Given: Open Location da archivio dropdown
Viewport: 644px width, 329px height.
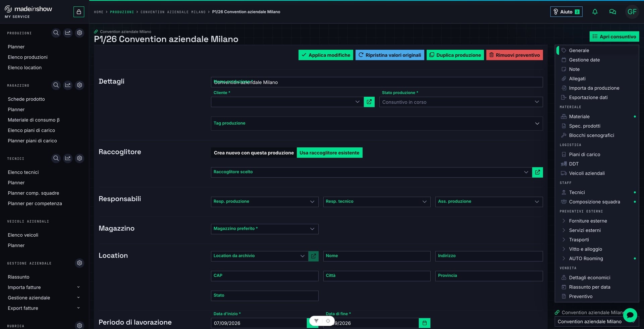Looking at the screenshot, I should click(x=260, y=256).
